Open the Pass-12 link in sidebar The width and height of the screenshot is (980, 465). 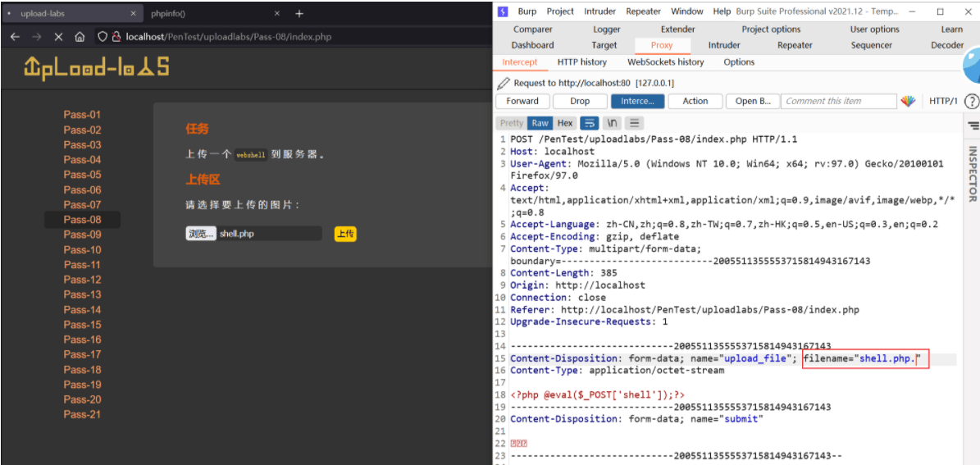click(82, 280)
